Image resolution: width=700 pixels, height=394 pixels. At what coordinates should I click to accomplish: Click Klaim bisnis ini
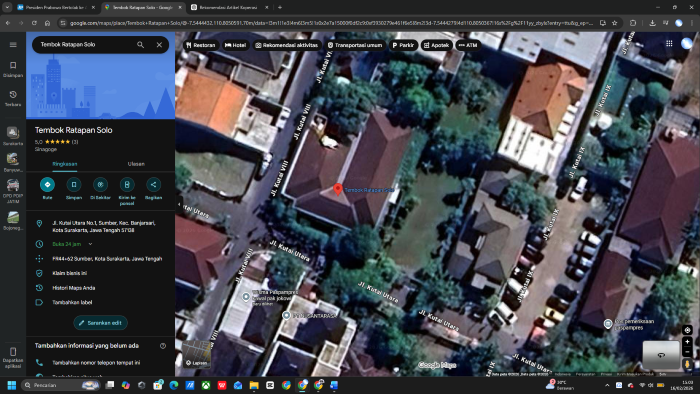tap(100, 273)
